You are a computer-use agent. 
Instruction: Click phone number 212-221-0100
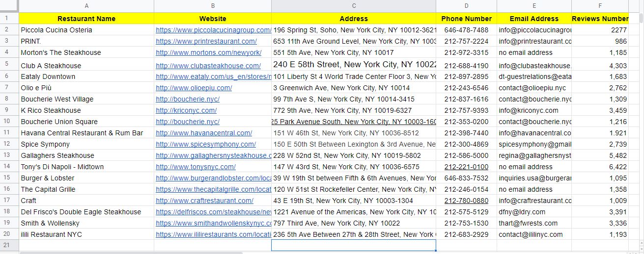(466, 167)
